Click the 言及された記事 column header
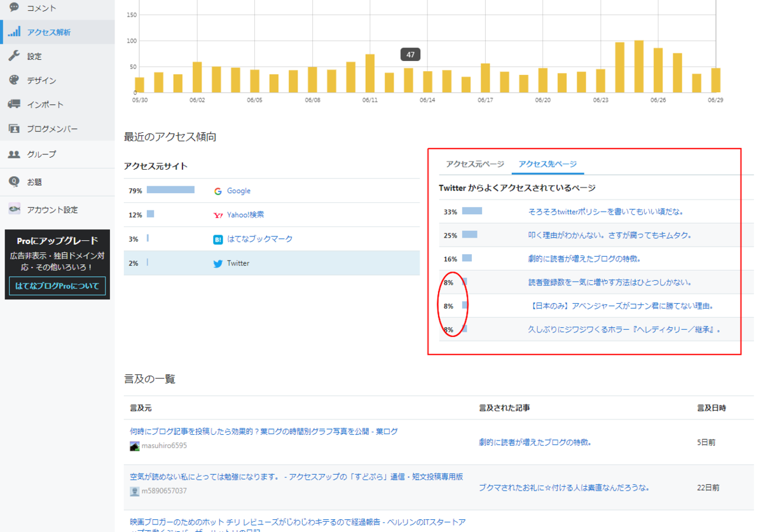 (x=504, y=407)
